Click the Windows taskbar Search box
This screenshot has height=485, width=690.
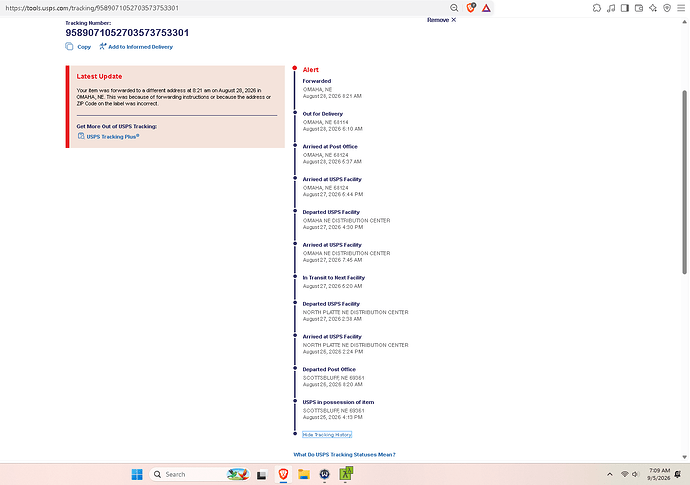200,474
